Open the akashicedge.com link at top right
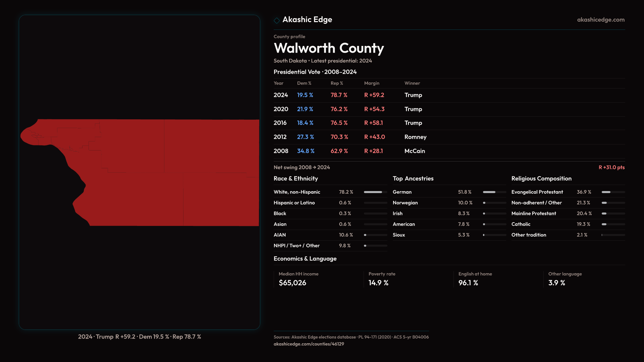Viewport: 644px width, 362px height. click(x=600, y=20)
